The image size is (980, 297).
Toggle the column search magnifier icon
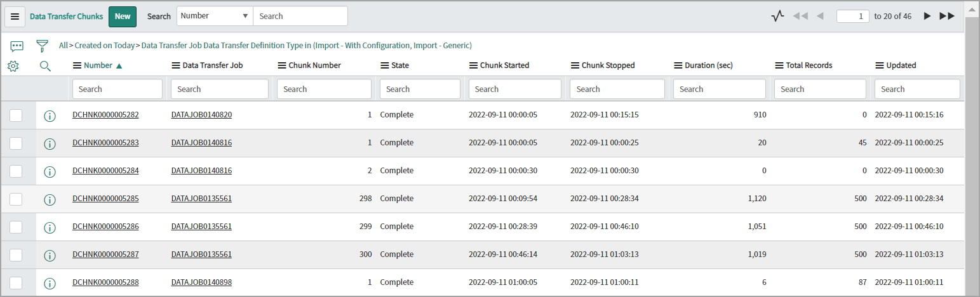coord(45,65)
